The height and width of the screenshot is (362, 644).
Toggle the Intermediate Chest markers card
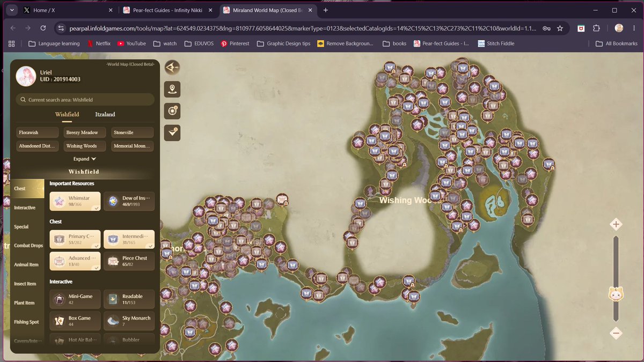129,239
